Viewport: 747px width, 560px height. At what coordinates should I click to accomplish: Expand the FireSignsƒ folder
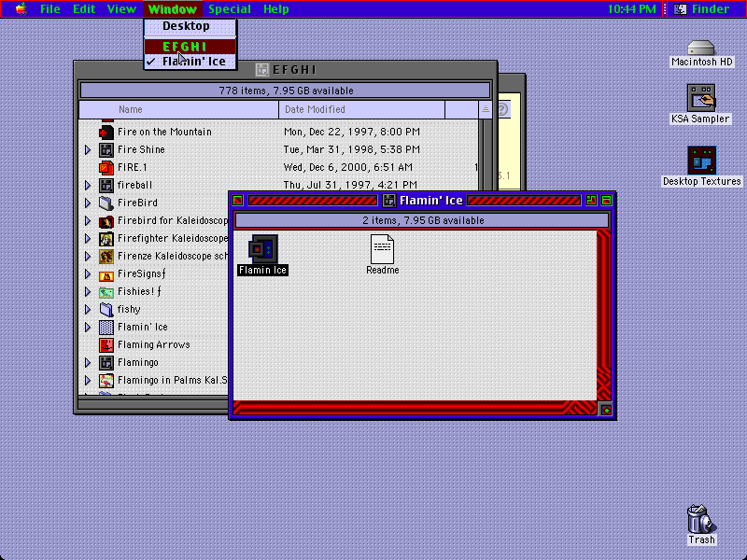(88, 273)
